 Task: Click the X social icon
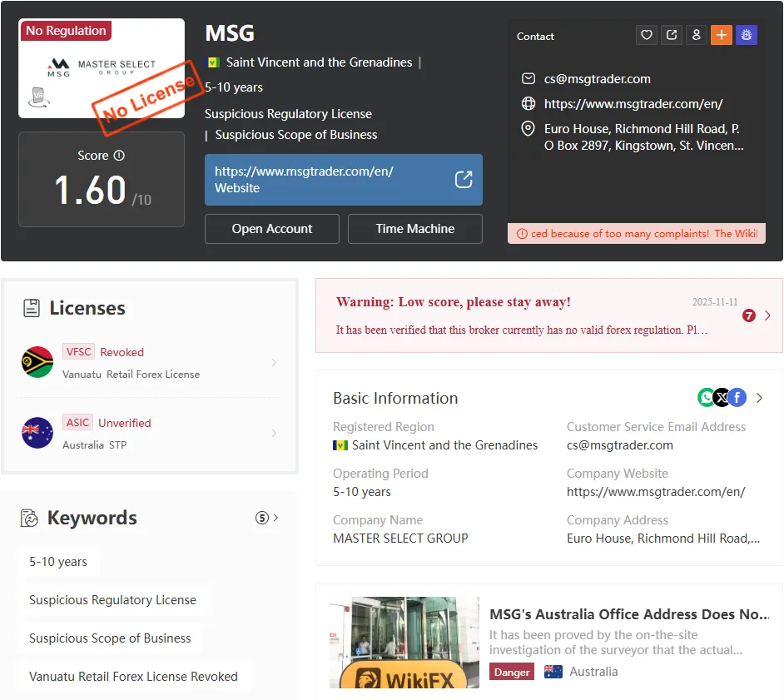coord(722,398)
